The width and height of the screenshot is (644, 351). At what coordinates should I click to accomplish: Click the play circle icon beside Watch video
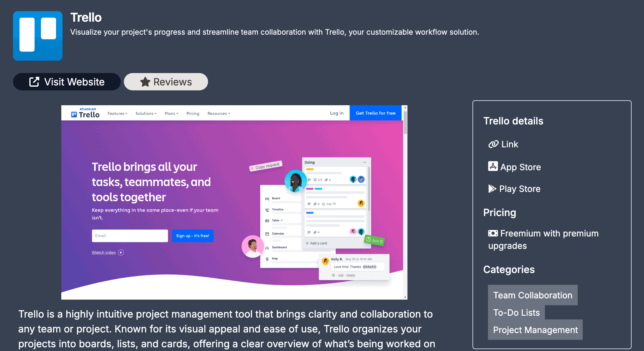click(121, 253)
